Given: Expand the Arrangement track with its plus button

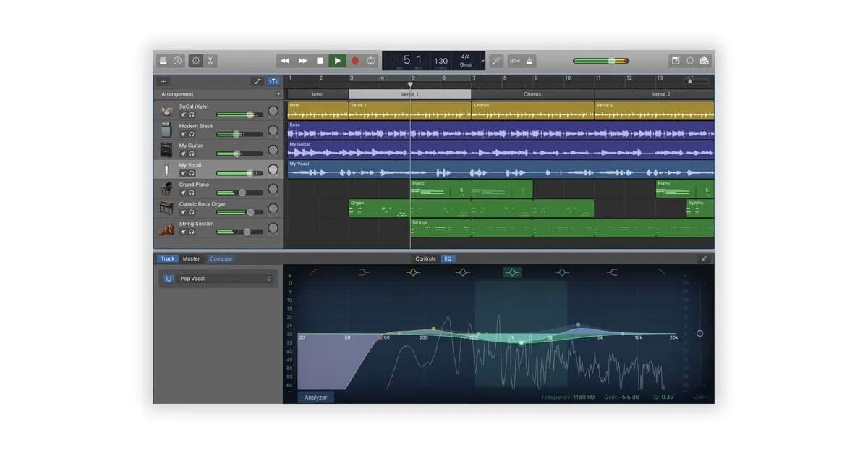Looking at the screenshot, I should (278, 93).
